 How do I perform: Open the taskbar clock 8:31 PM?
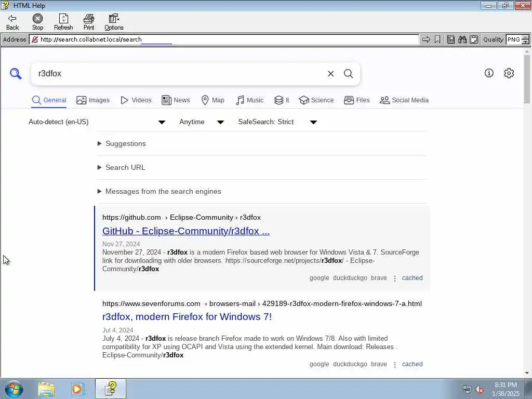(506, 389)
